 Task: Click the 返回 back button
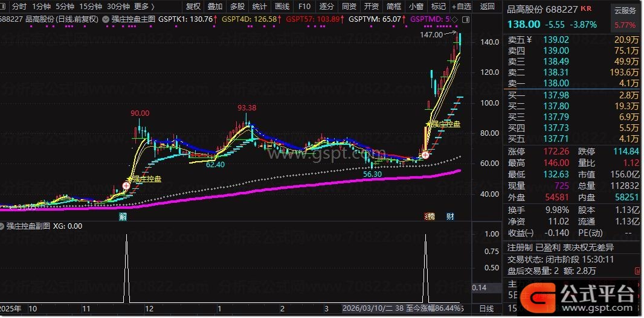(488, 6)
